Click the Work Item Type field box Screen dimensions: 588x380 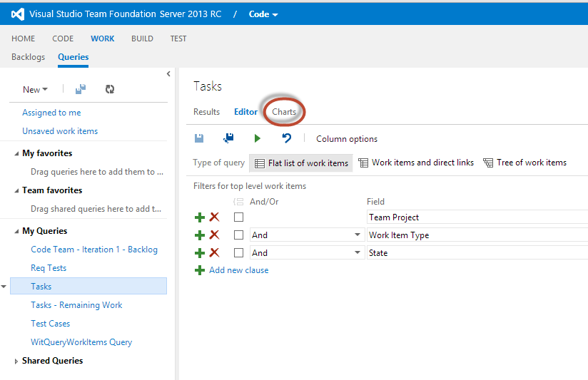click(x=477, y=235)
